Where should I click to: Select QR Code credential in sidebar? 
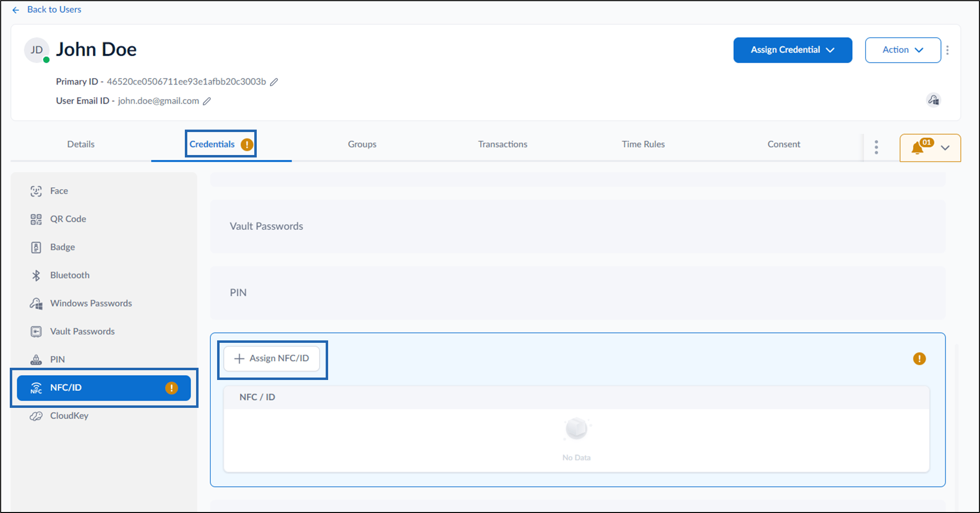tap(104, 219)
